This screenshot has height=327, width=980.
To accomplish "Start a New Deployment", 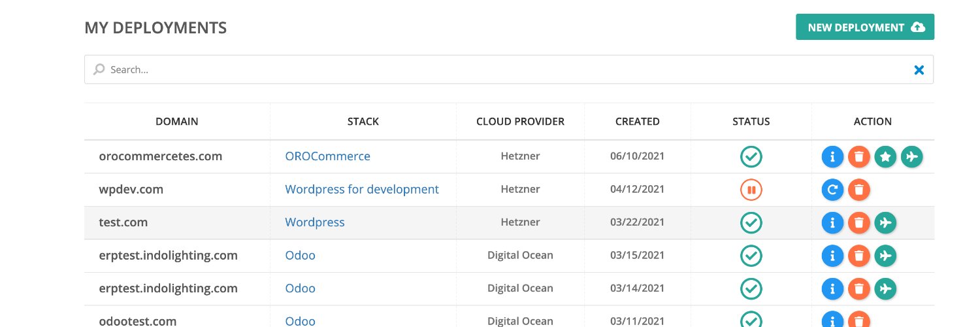I will [x=865, y=27].
